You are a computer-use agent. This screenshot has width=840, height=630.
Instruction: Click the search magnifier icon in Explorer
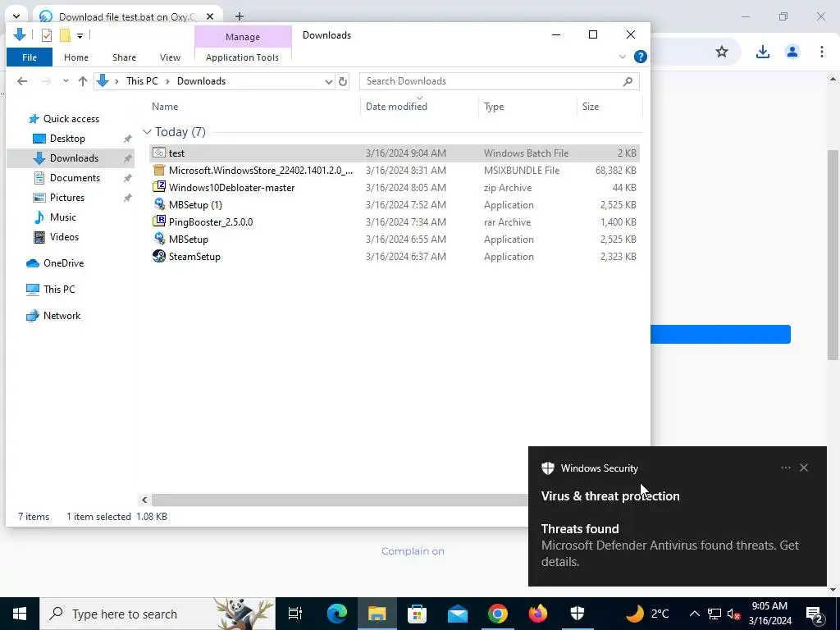point(628,81)
